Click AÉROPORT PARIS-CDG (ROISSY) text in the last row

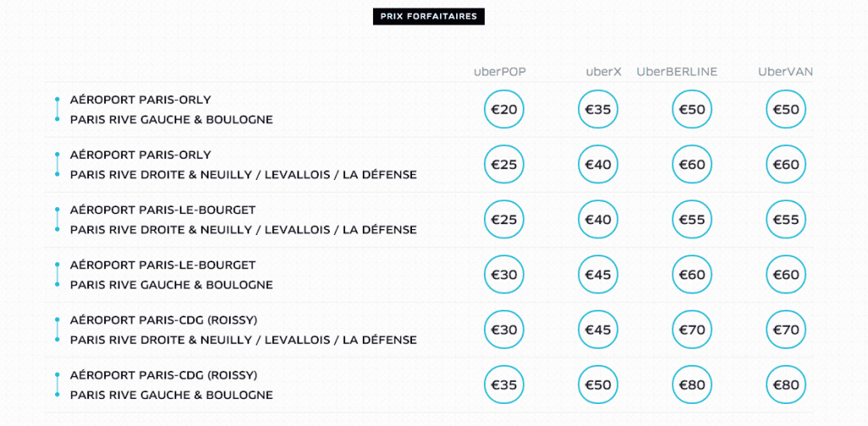[164, 375]
